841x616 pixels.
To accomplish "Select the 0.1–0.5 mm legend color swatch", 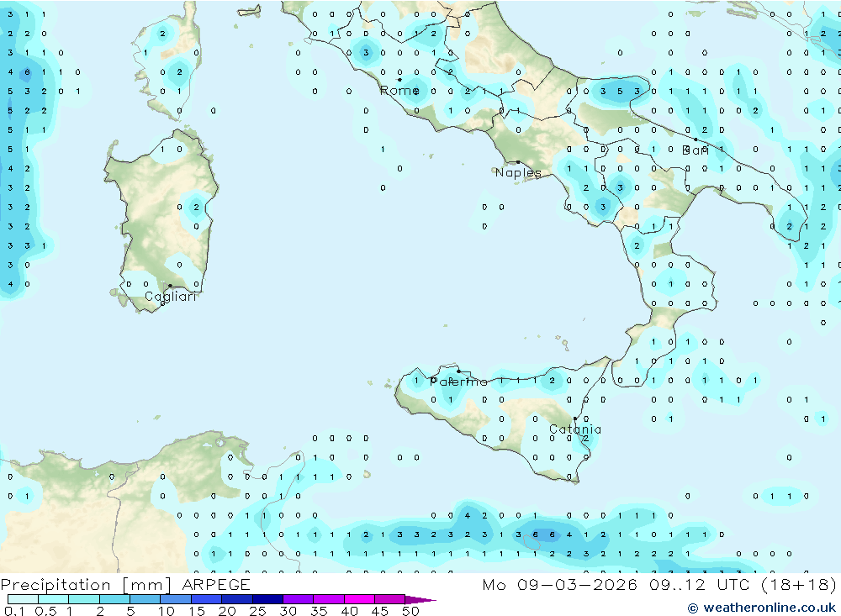I will click(x=23, y=599).
